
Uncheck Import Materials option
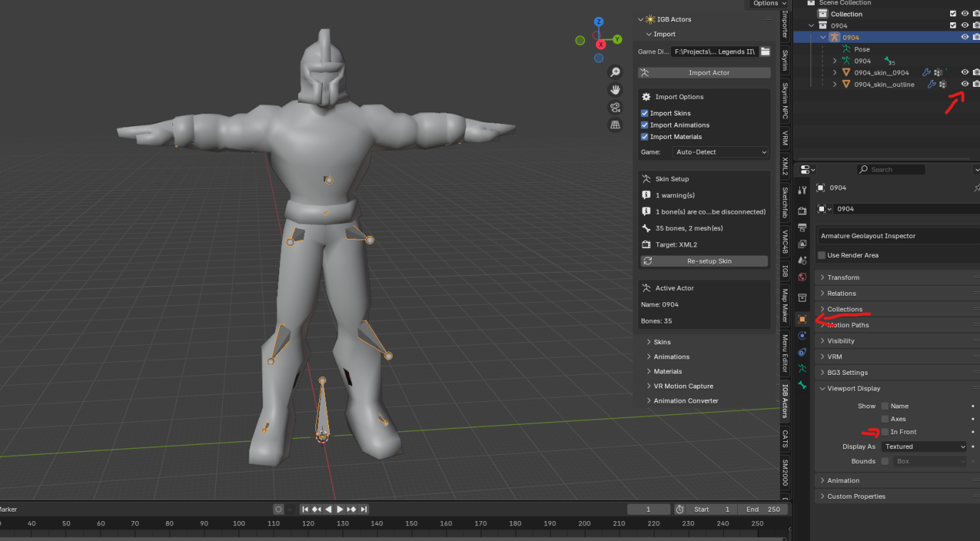pos(645,137)
